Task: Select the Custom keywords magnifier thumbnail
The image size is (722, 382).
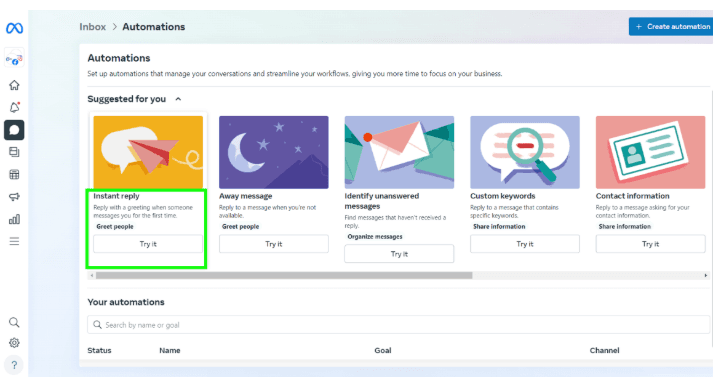Action: 525,152
